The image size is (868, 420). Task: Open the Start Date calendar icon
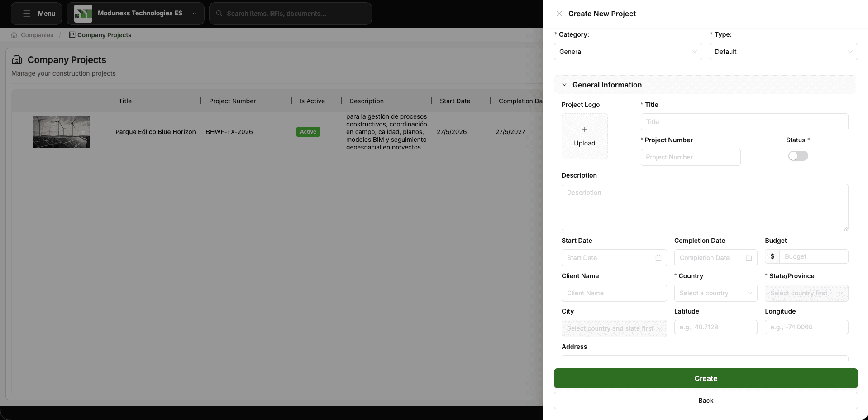(658, 258)
